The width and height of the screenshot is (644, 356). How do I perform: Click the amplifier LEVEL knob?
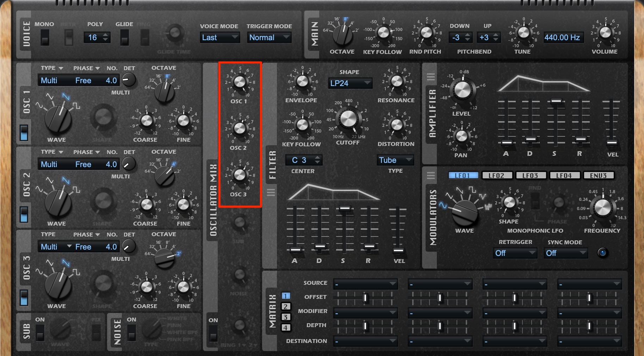coord(463,90)
